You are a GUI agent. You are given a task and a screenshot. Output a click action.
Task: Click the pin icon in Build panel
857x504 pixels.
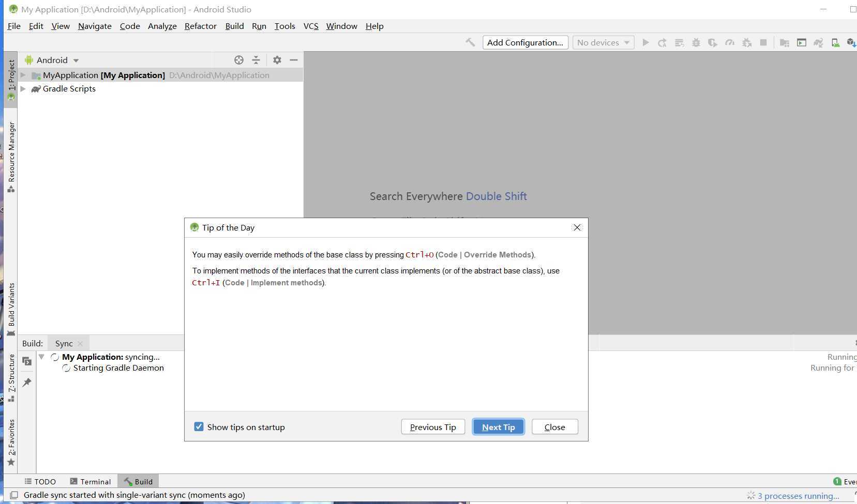coord(27,383)
